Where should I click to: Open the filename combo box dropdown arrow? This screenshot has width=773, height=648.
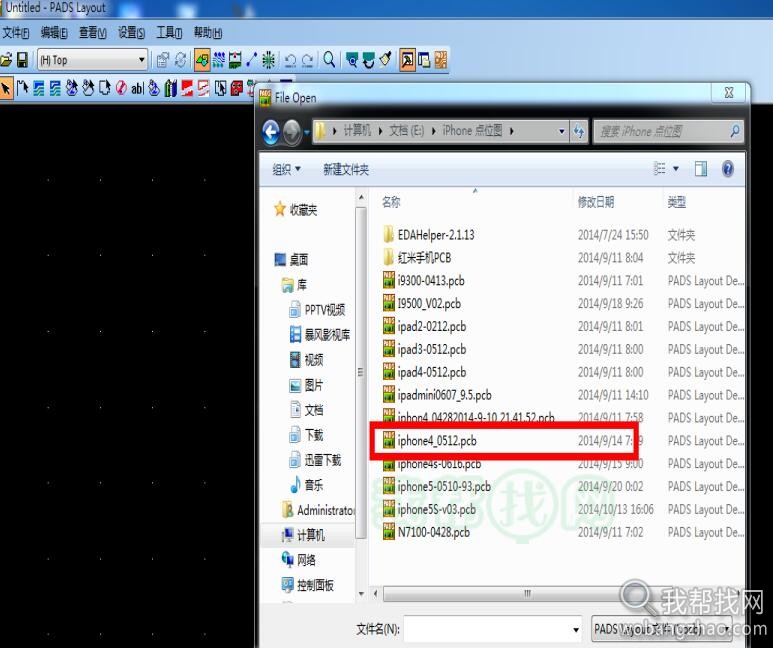pos(576,630)
